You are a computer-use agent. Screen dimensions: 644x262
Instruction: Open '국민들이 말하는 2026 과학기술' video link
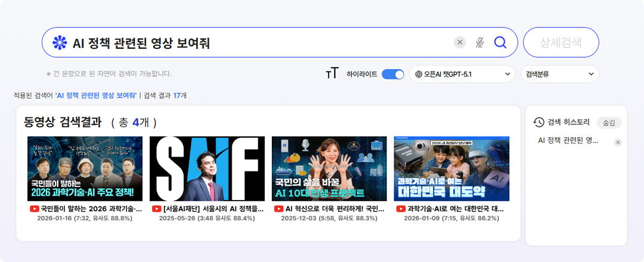coord(91,209)
